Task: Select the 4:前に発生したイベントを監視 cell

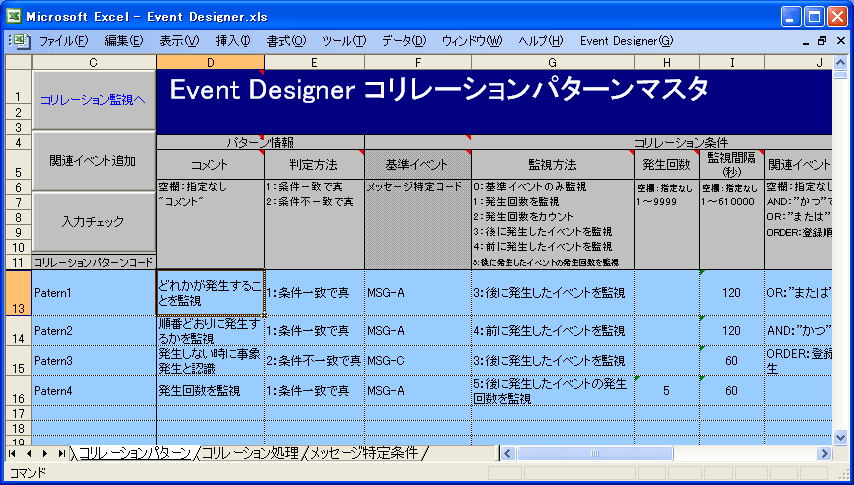Action: (553, 331)
